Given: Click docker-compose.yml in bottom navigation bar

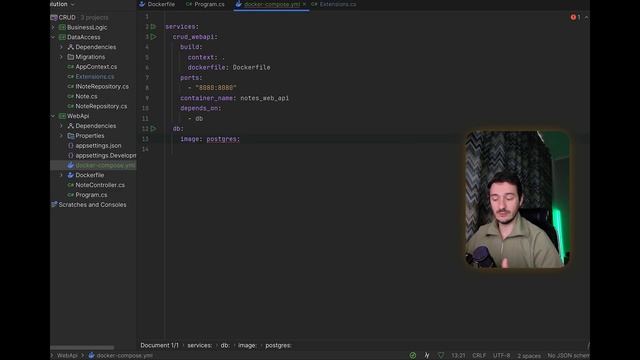Looking at the screenshot, I should click(124, 356).
